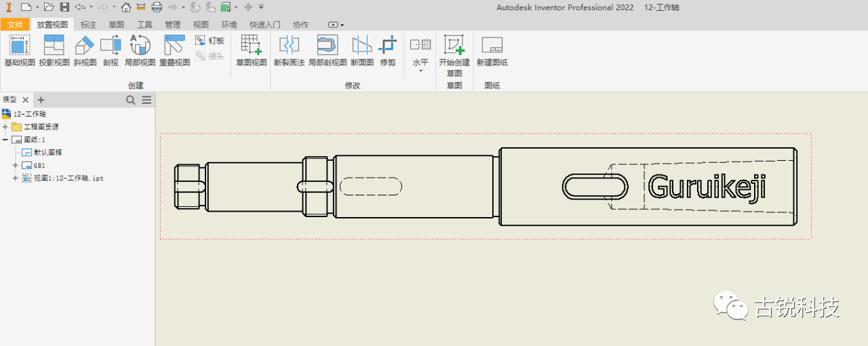Click the search magnifier in model browser
This screenshot has width=868, height=346.
pyautogui.click(x=131, y=100)
